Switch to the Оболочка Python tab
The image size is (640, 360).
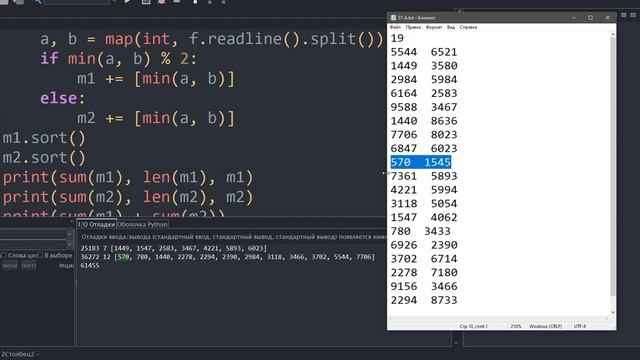coord(142,224)
